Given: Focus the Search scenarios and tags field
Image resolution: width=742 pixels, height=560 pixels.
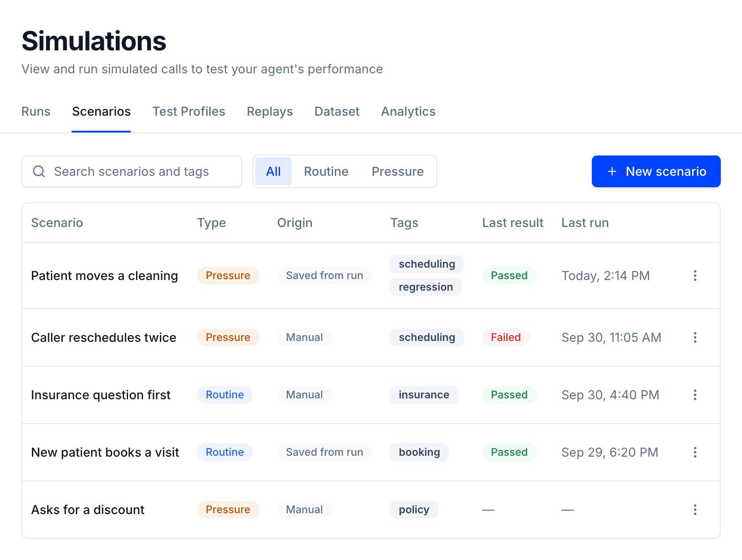Looking at the screenshot, I should click(x=132, y=171).
